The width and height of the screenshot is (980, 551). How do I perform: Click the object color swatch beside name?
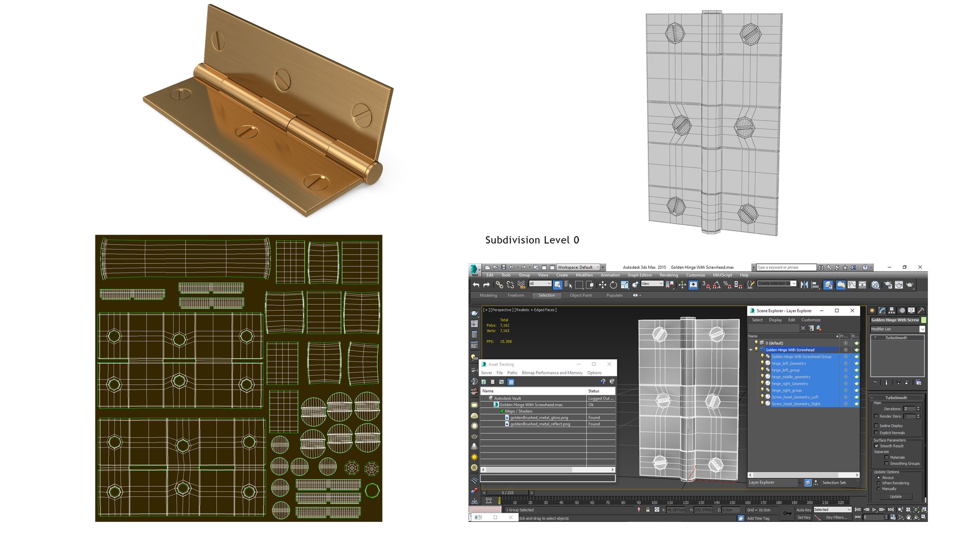924,320
